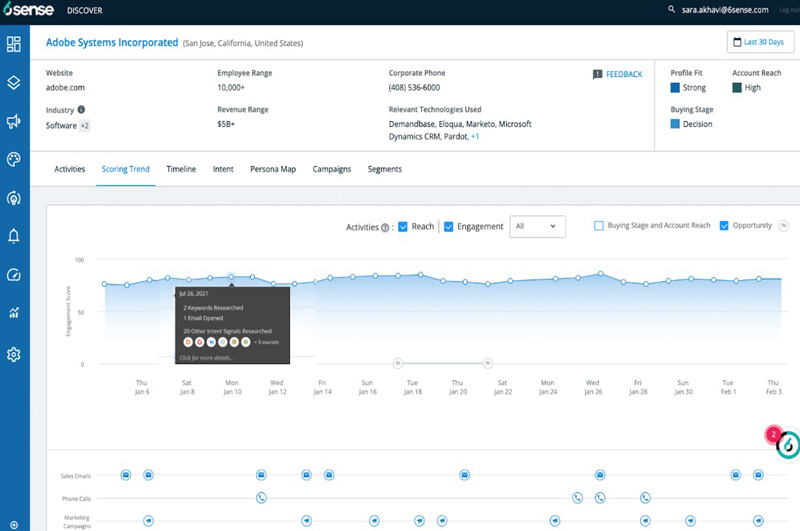Enable Buying Stage and Account Reach checkbox
Viewport: 800px width, 531px height.
tap(599, 225)
